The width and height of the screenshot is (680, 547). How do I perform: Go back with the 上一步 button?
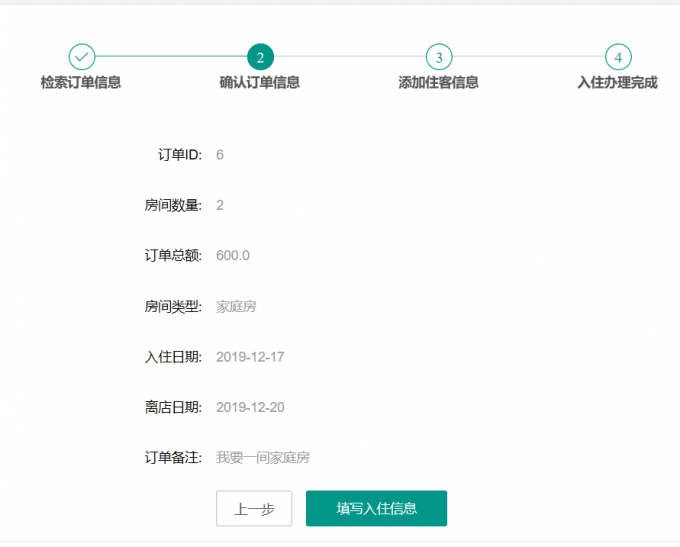254,508
